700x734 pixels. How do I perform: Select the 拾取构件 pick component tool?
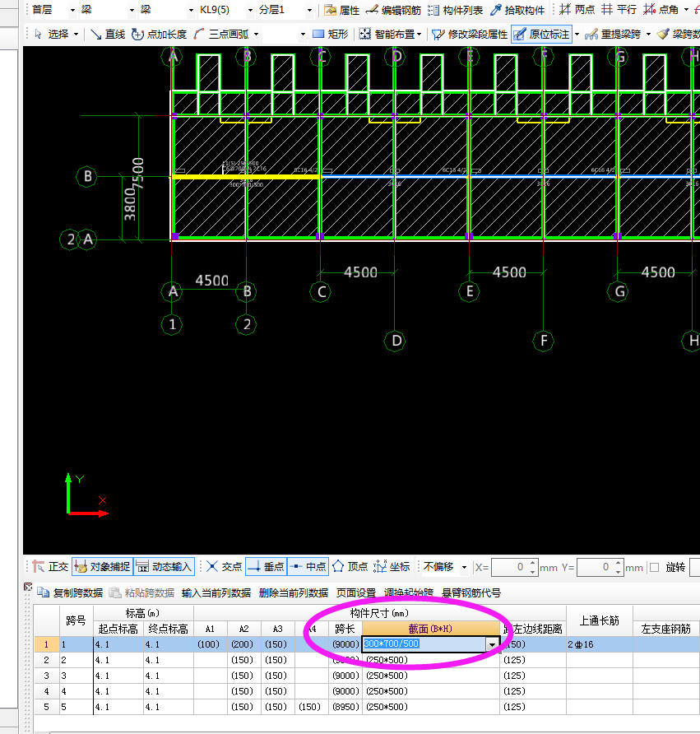(x=517, y=10)
